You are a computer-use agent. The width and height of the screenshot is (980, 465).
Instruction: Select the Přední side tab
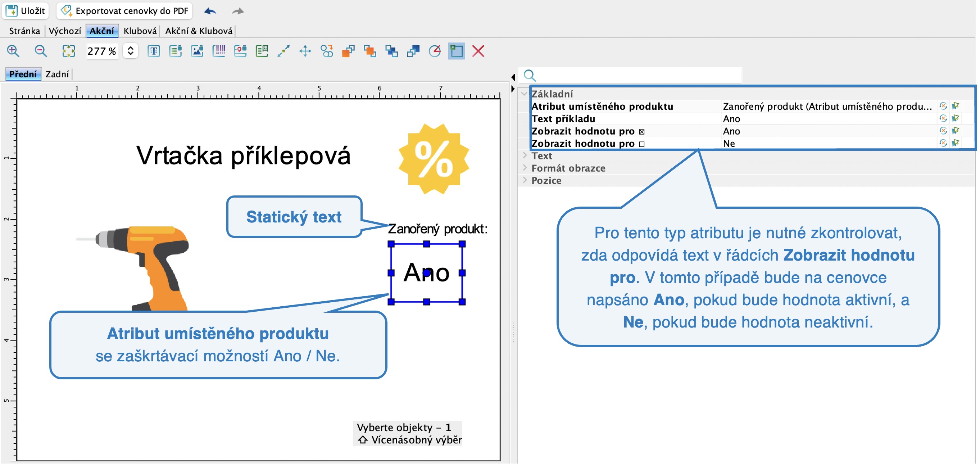pyautogui.click(x=23, y=74)
